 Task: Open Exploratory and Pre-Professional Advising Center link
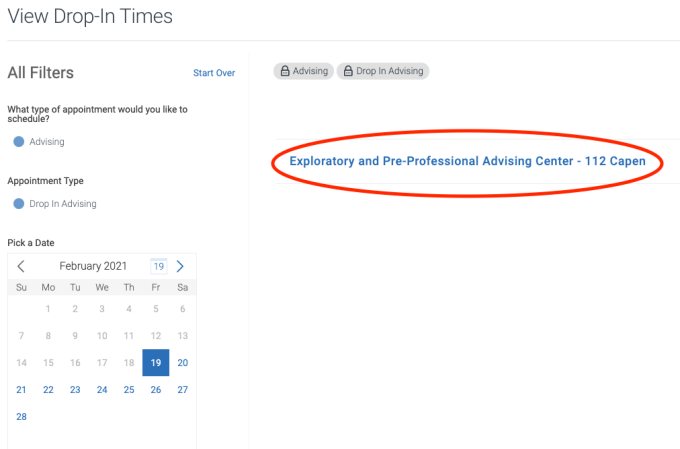click(x=467, y=161)
